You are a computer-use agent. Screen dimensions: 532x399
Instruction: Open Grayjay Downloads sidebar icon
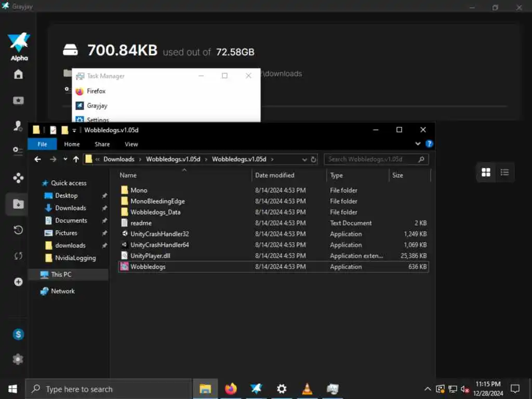tap(18, 204)
